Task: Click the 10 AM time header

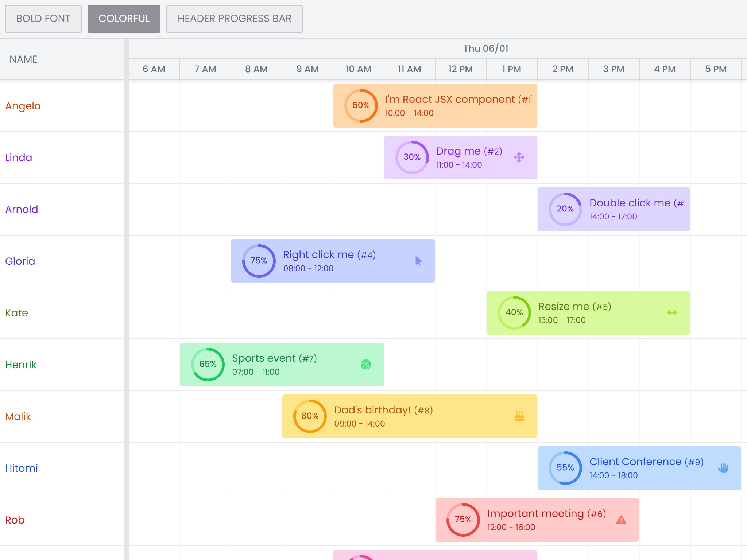Action: (359, 69)
